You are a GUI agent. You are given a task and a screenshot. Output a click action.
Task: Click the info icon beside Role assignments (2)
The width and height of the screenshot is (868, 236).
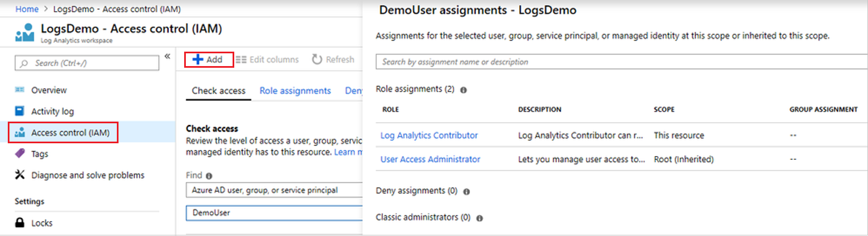point(463,89)
